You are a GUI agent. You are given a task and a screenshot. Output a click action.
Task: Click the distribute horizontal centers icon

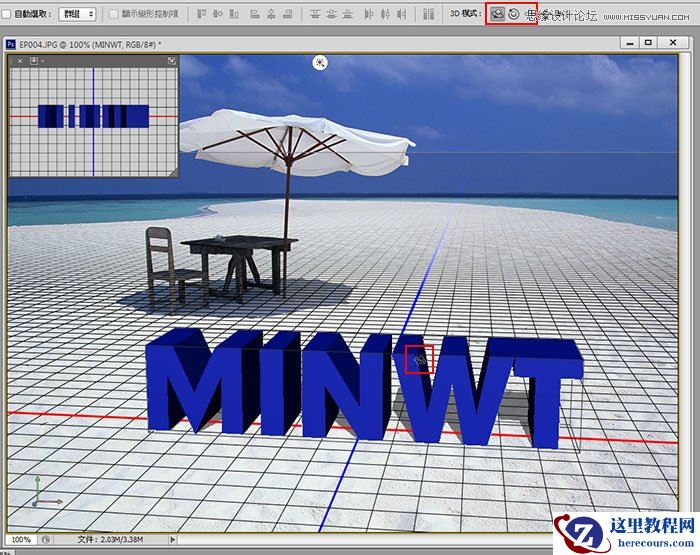coord(385,14)
